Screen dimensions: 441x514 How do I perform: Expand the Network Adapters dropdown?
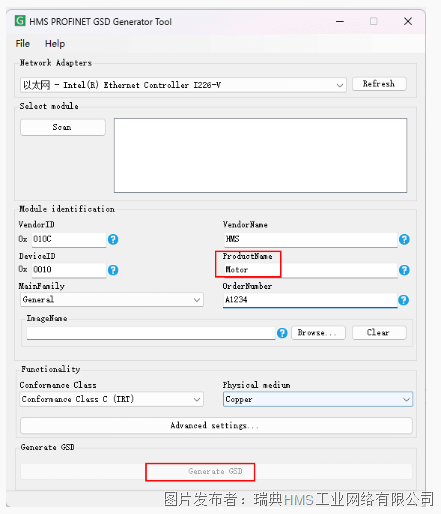point(183,85)
